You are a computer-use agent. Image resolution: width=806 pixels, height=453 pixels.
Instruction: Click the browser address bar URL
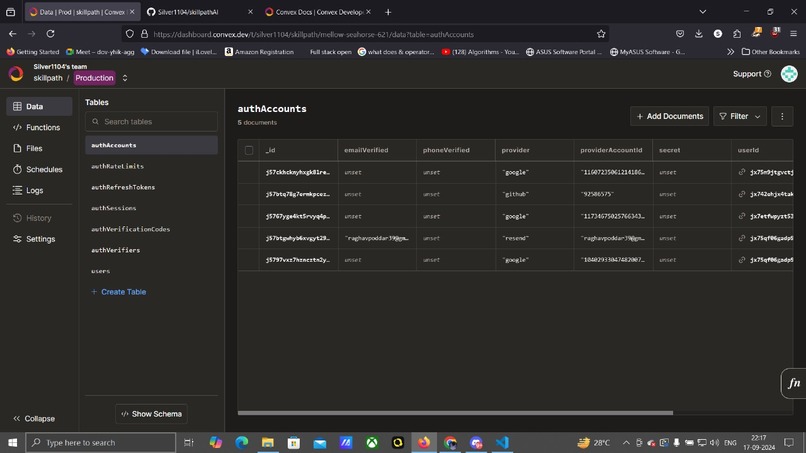click(313, 34)
